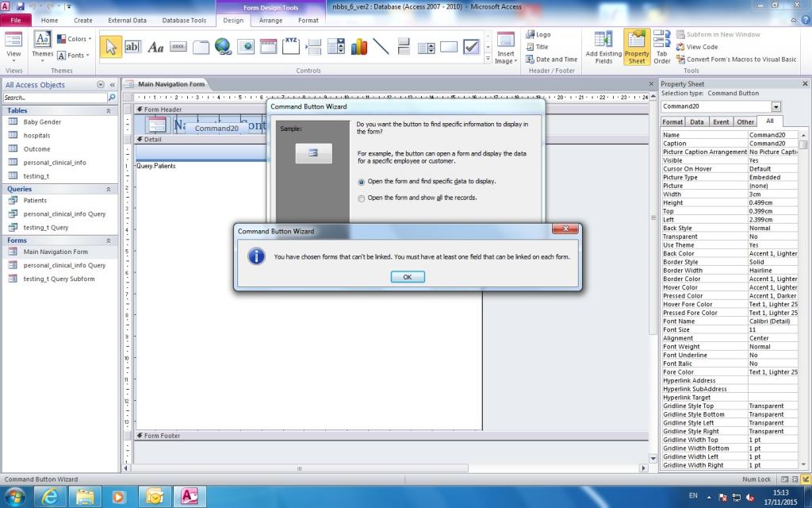This screenshot has height=508, width=812.
Task: Collapse the Tables group in navigation pane
Action: click(x=108, y=111)
